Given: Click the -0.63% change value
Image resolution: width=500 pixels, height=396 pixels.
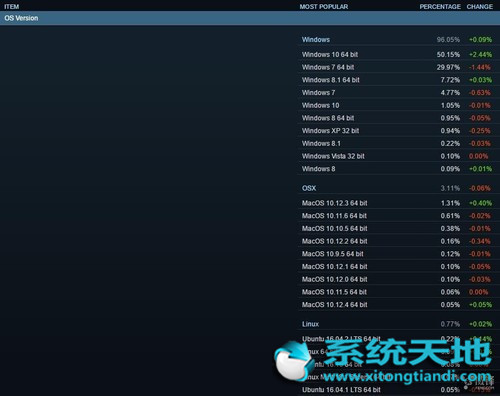Looking at the screenshot, I should click(480, 92).
